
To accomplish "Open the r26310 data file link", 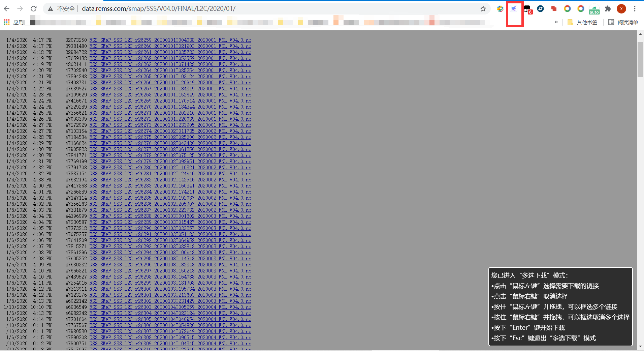I will [170, 349].
